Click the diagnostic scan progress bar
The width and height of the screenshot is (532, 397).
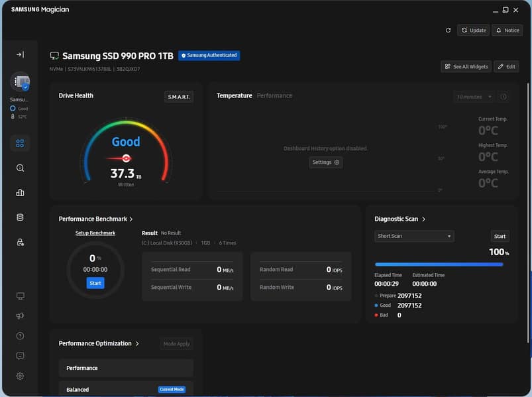pos(439,264)
